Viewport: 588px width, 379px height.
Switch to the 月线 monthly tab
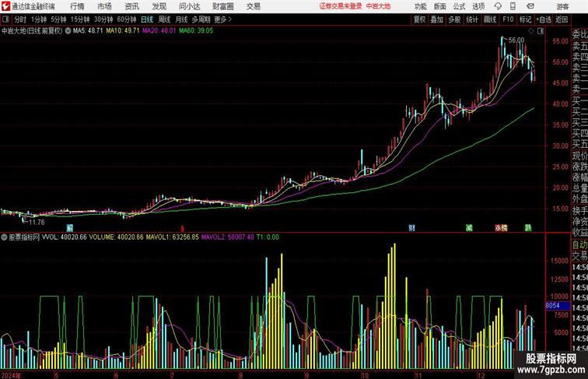[x=181, y=19]
